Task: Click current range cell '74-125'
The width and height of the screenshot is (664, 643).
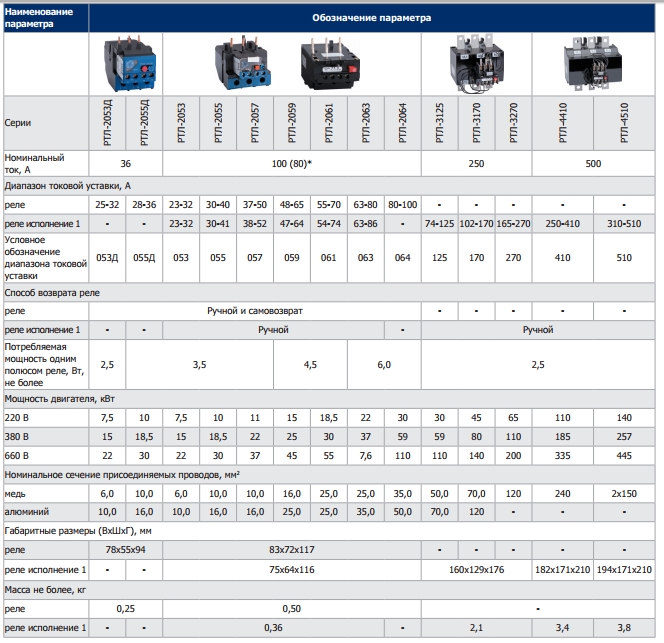Action: (x=440, y=224)
